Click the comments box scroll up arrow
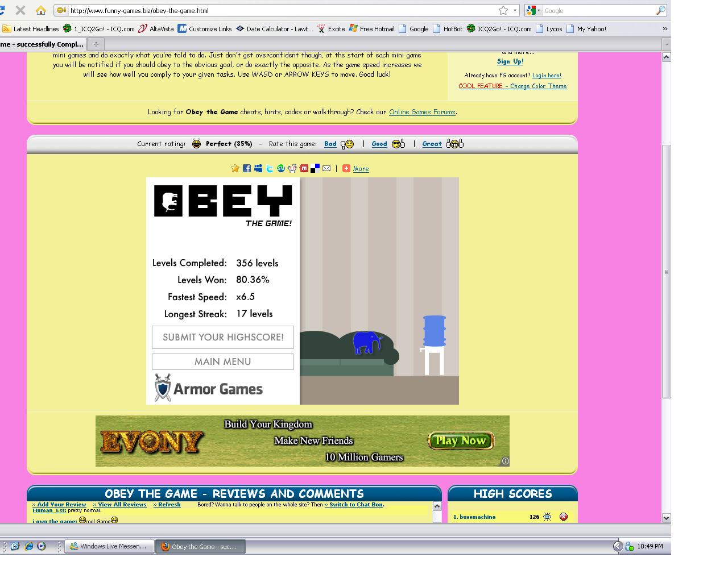The width and height of the screenshot is (728, 582). [437, 506]
